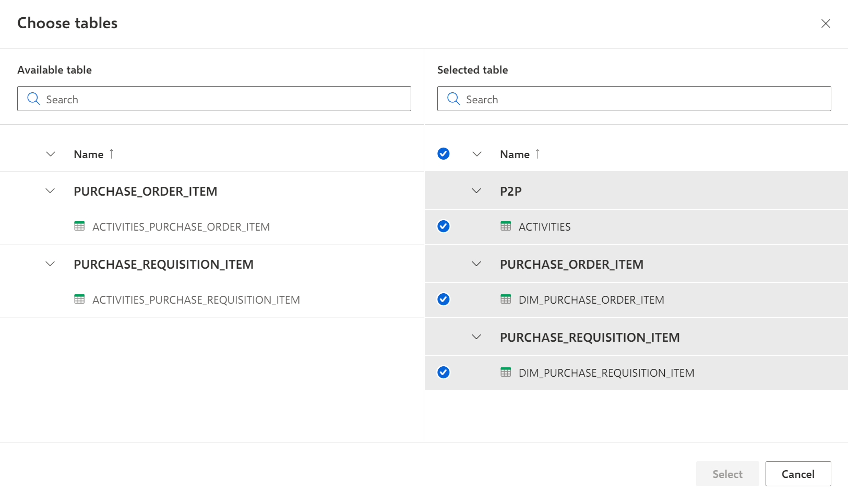Image resolution: width=848 pixels, height=504 pixels.
Task: Click the ACTIVITIES row under P2P
Action: (x=636, y=226)
